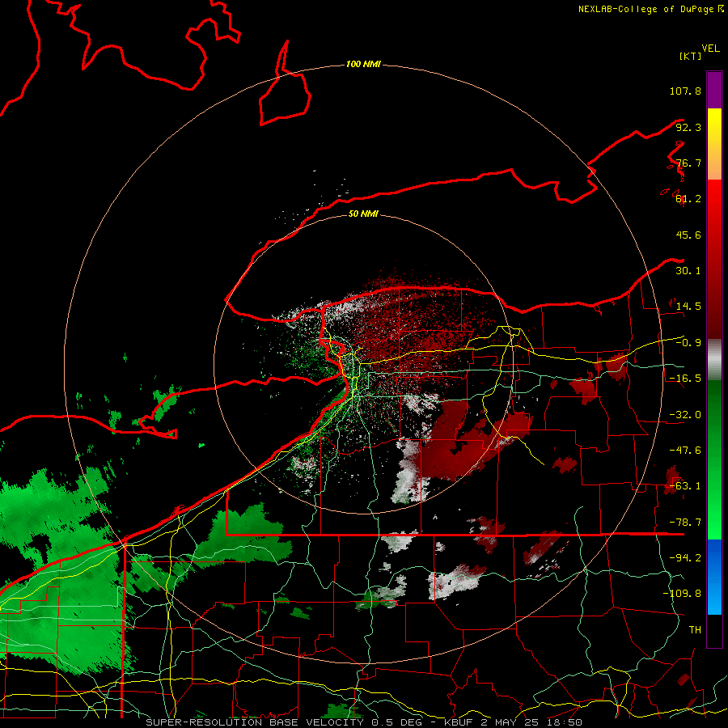The height and width of the screenshot is (728, 728).
Task: Pick the dark TH segment at color bar bottom
Action: click(714, 631)
